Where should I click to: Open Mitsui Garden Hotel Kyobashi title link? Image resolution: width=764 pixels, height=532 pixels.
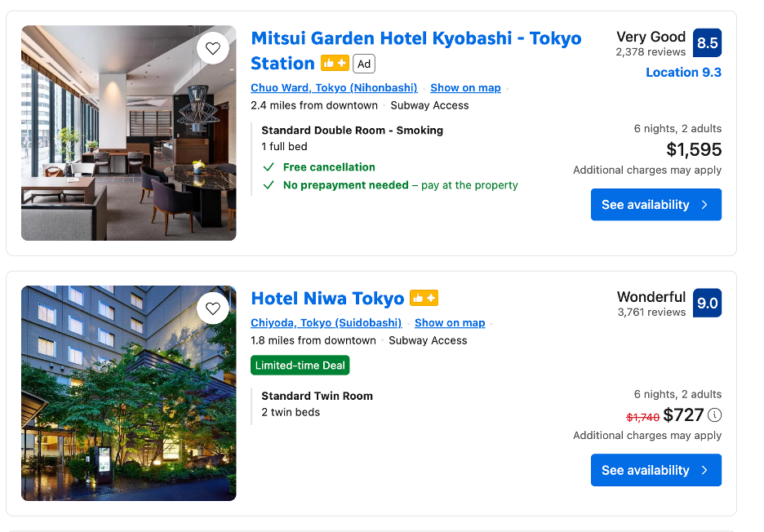(415, 39)
